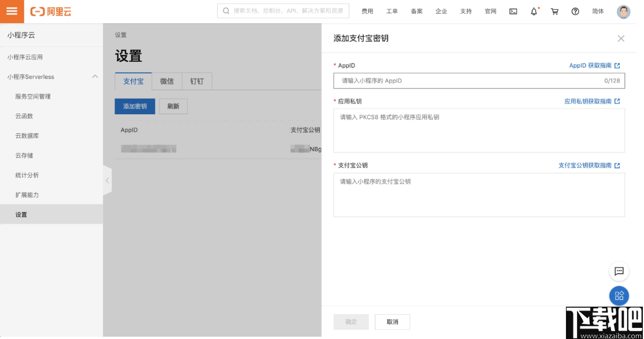Click the user avatar
This screenshot has height=339, width=644.
(x=623, y=11)
